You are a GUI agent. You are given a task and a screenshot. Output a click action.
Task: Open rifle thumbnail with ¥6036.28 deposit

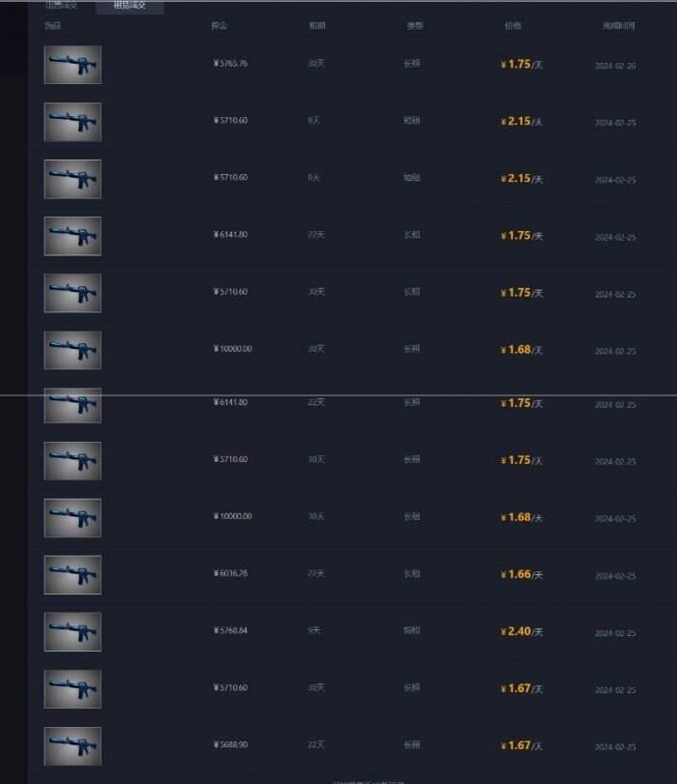click(x=73, y=575)
